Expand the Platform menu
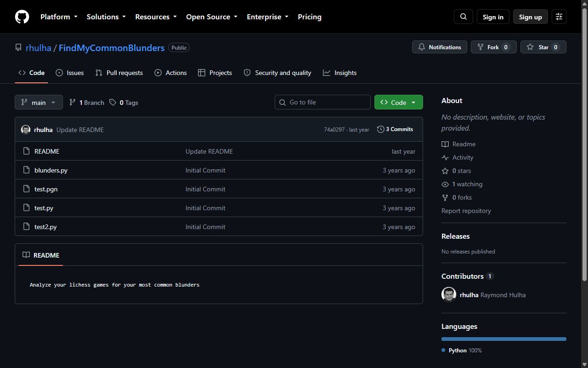Screen dimensions: 588x368 [59, 17]
